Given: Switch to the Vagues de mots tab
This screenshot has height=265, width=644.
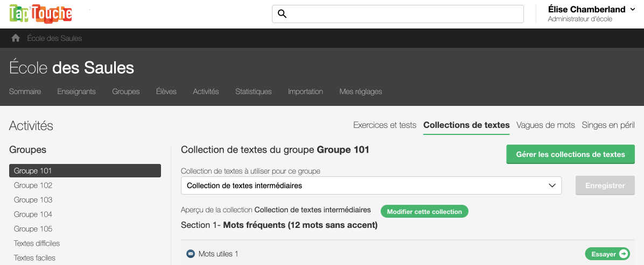Looking at the screenshot, I should 545,125.
